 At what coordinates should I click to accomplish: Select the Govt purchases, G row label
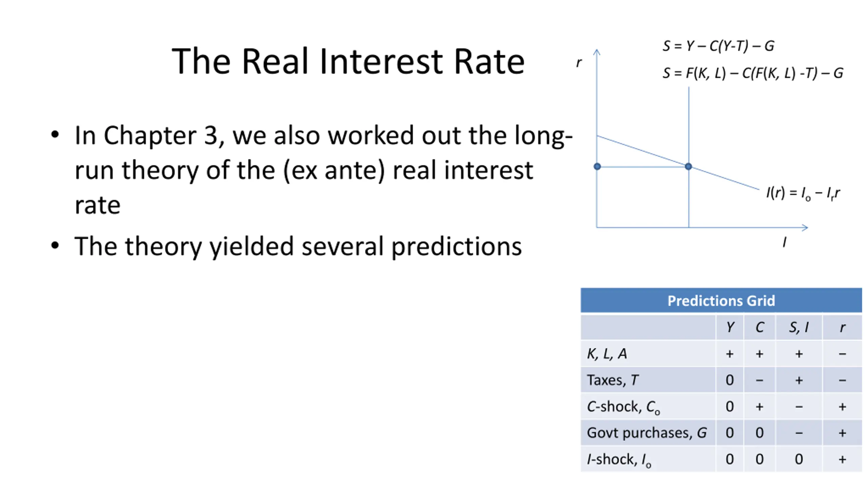[x=647, y=433]
